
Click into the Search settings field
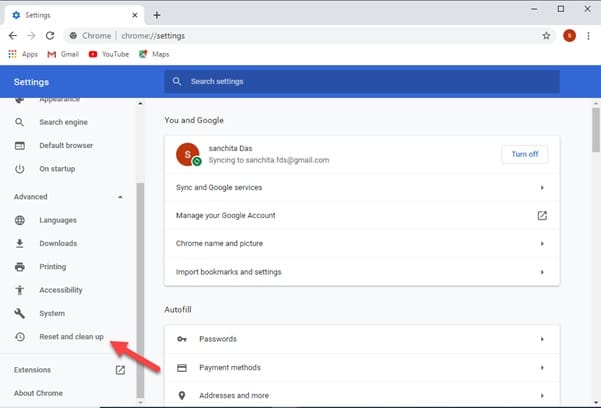tap(362, 81)
